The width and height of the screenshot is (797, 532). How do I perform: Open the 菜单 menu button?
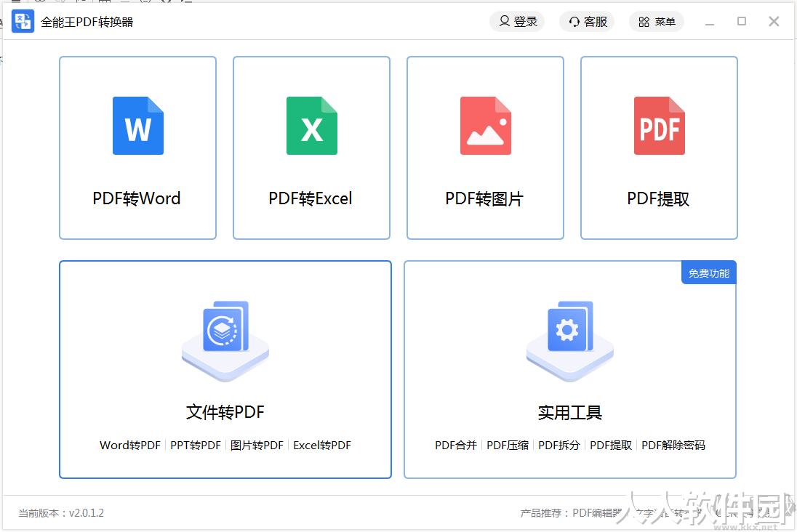657,21
